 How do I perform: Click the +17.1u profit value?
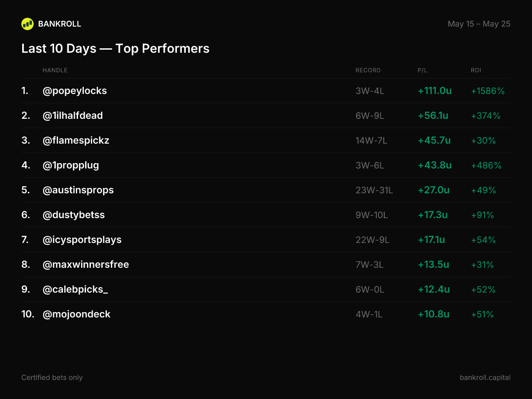pos(431,240)
